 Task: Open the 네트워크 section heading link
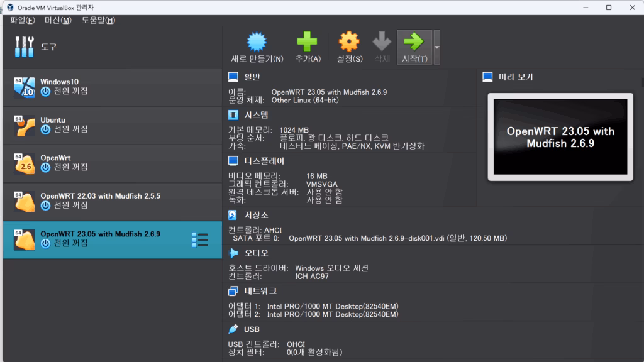click(x=260, y=291)
